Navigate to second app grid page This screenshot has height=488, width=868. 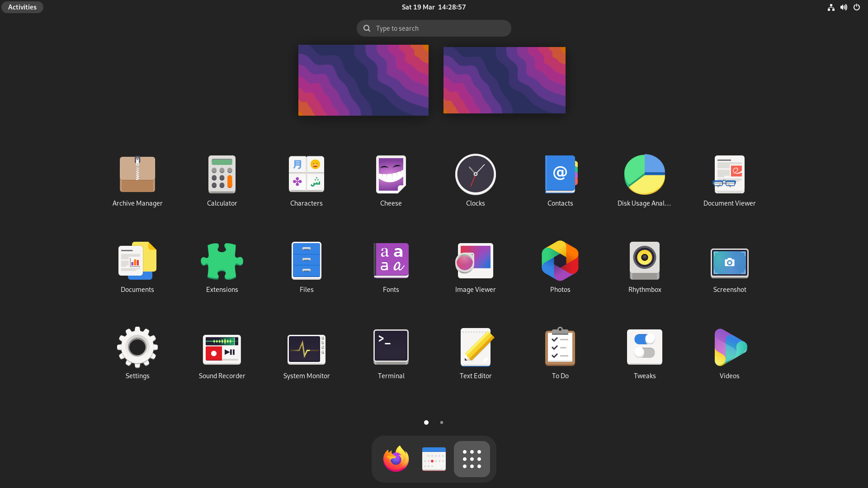tap(442, 422)
